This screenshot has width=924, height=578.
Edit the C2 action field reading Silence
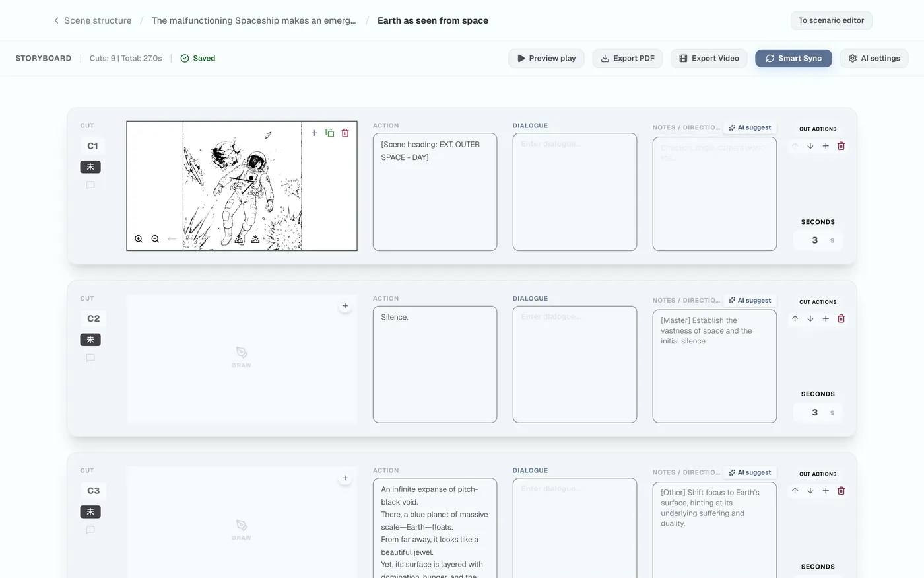click(435, 365)
